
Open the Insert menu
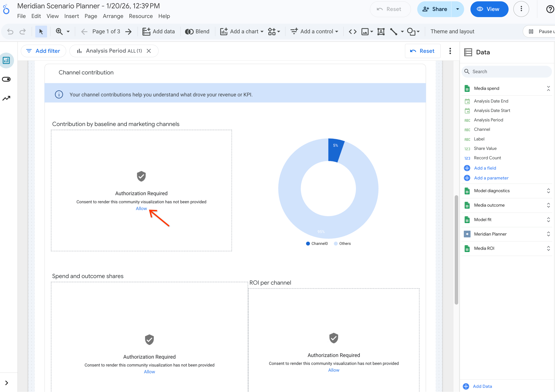(x=72, y=16)
